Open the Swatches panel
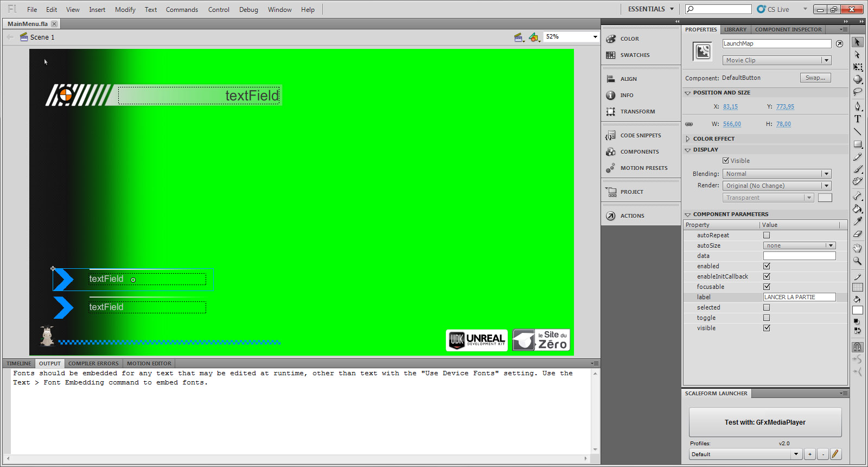The width and height of the screenshot is (868, 467). pos(635,55)
